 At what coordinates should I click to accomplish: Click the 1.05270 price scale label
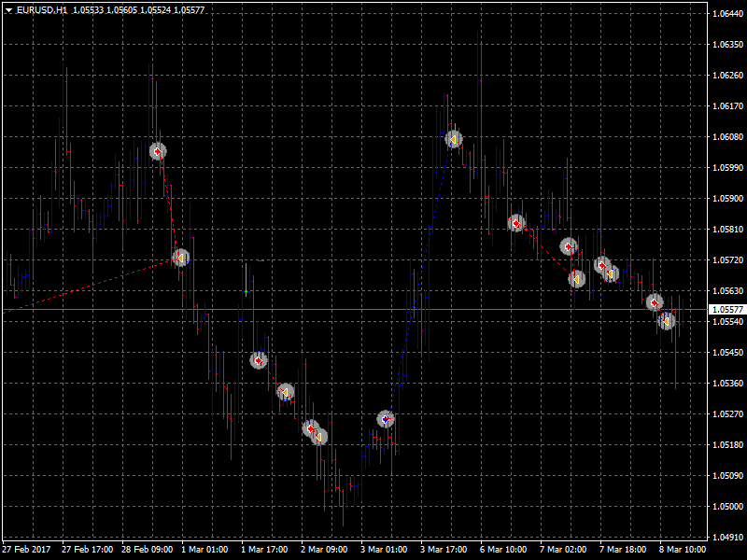727,413
